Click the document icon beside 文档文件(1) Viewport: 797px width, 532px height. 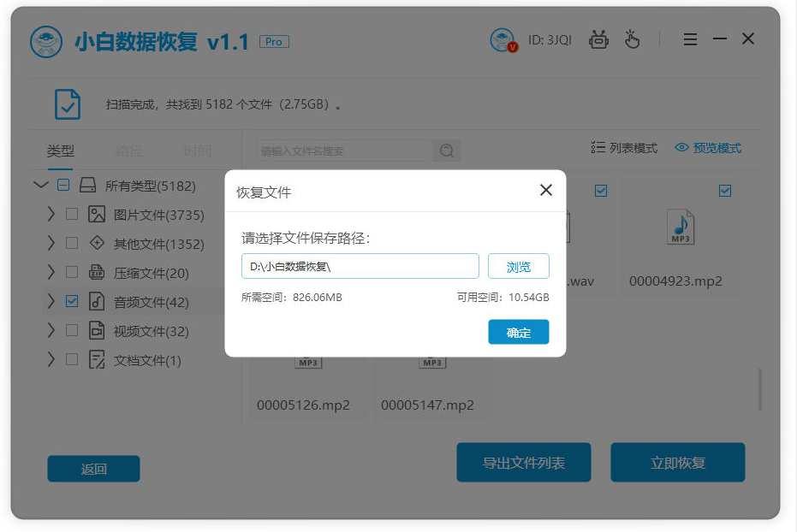point(97,359)
